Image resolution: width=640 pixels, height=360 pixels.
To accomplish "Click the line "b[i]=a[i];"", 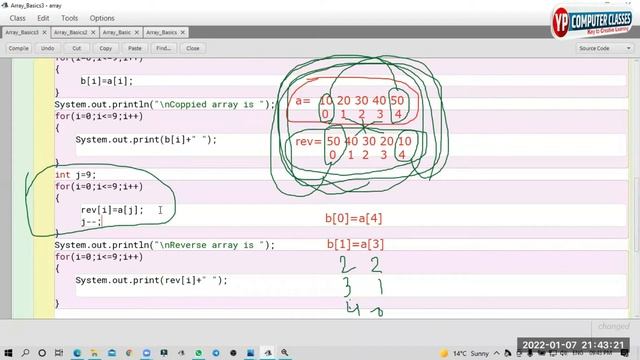I will click(107, 81).
